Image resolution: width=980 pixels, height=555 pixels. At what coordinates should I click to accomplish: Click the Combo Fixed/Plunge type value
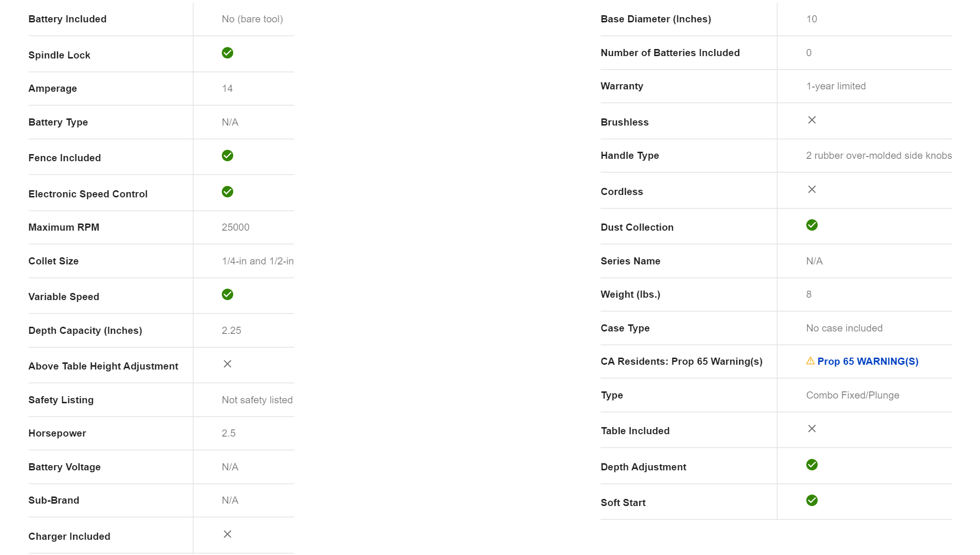(x=852, y=395)
